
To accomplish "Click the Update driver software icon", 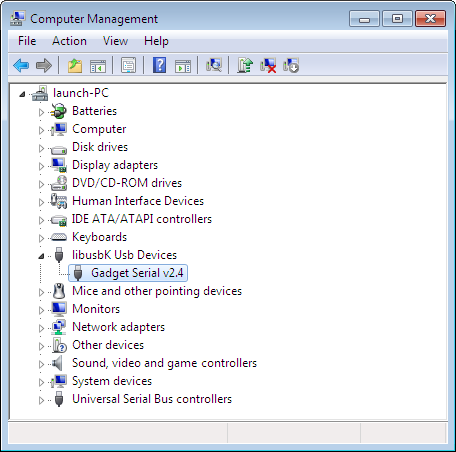I will point(245,65).
